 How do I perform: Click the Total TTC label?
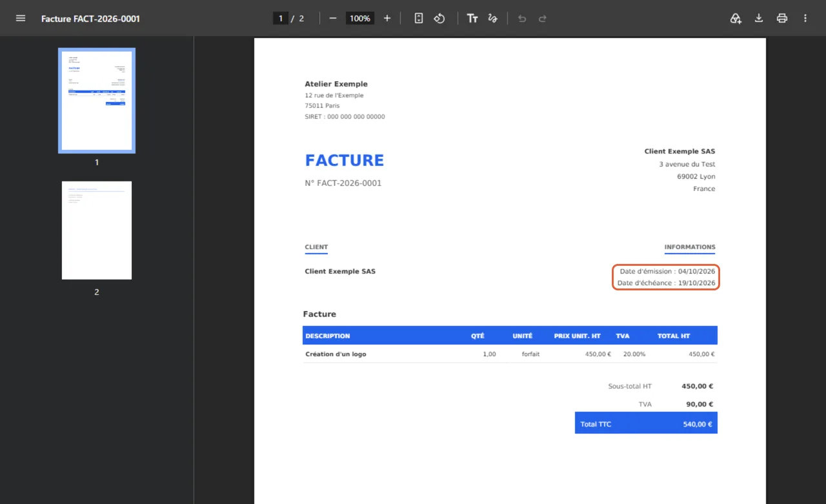point(596,425)
